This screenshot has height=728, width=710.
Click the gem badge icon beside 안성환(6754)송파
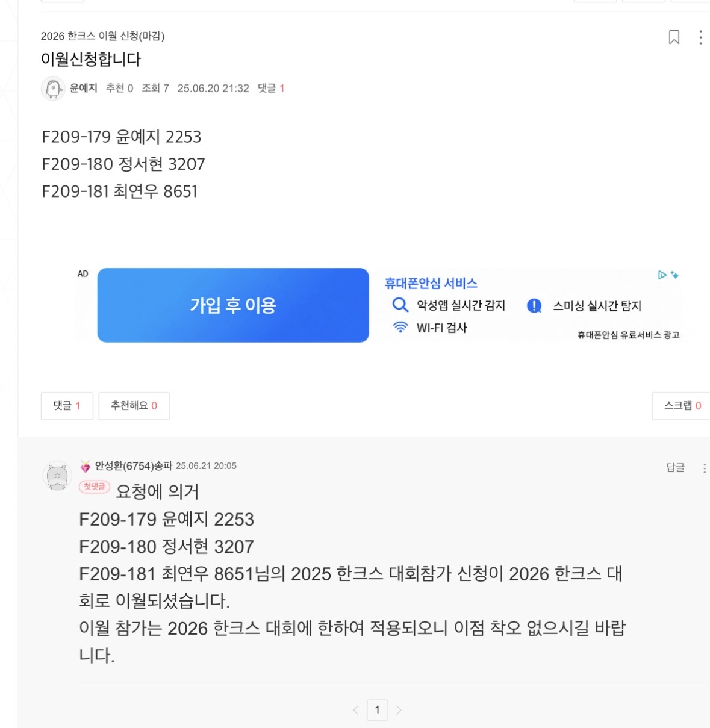click(86, 467)
